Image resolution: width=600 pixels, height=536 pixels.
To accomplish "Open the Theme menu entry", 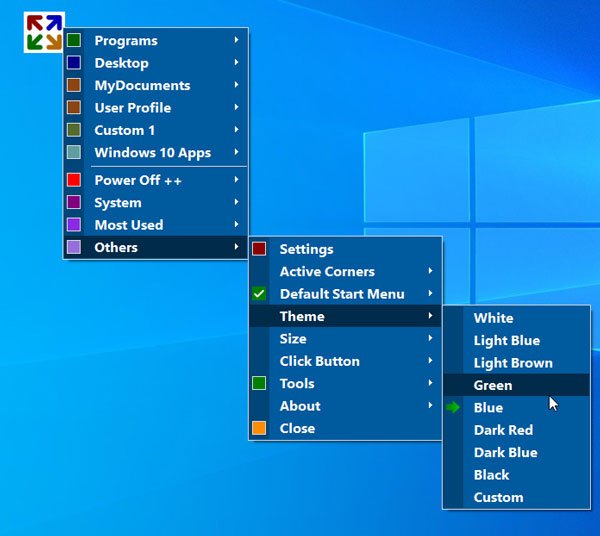I will tap(345, 316).
